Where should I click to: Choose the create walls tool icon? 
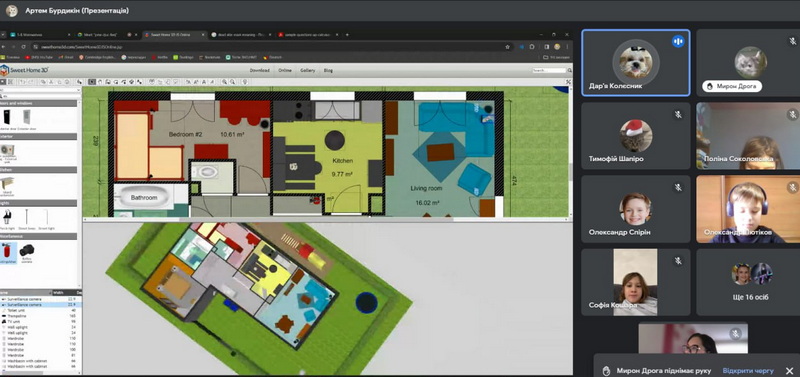(107, 82)
